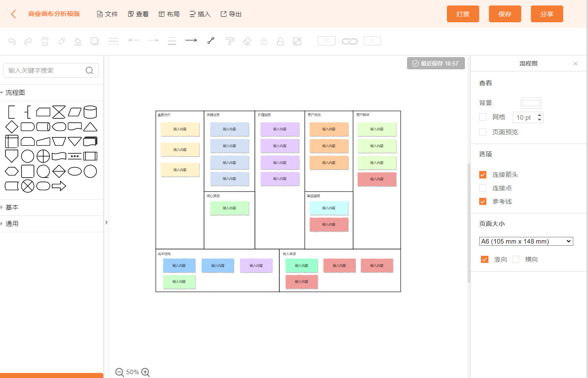Click the 最近保存 10:57 status badge

click(x=436, y=63)
